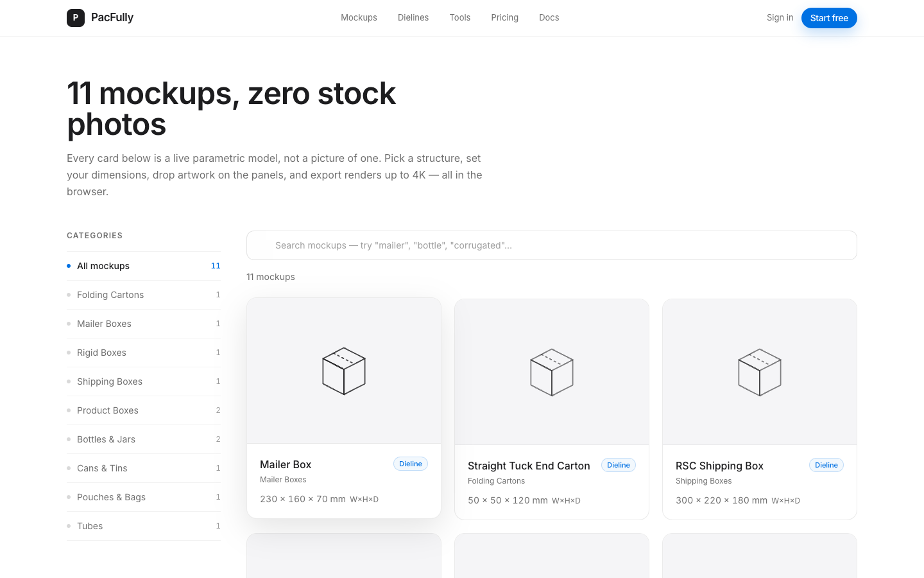Select the All mockups category
Viewport: 924px width, 578px height.
[144, 266]
